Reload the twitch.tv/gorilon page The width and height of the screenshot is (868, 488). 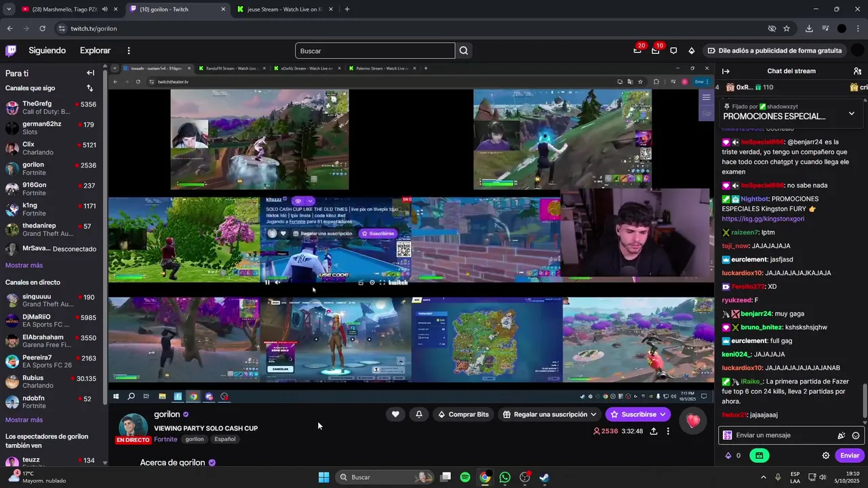point(42,28)
